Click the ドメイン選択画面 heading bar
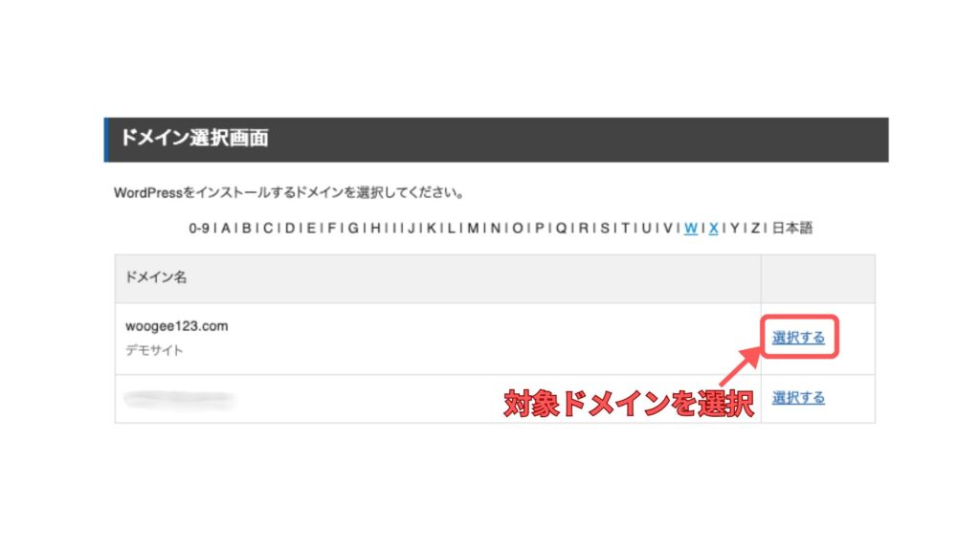The height and width of the screenshot is (551, 980). [x=497, y=140]
